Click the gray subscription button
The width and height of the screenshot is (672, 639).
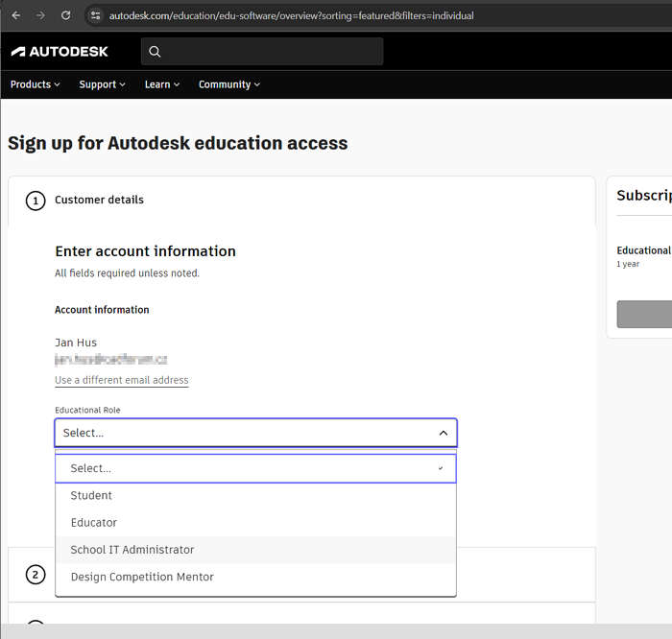(x=644, y=315)
